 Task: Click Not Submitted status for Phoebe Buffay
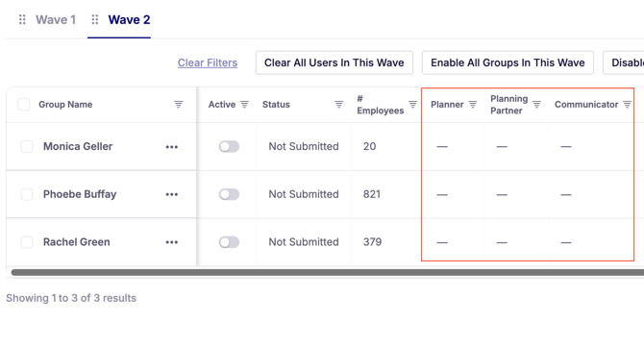point(304,194)
